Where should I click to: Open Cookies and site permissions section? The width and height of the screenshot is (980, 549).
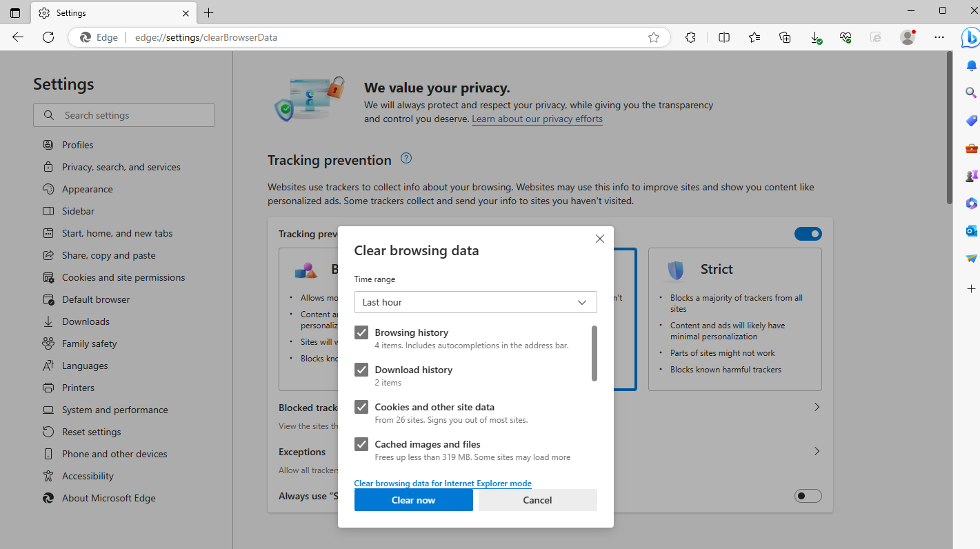click(123, 277)
